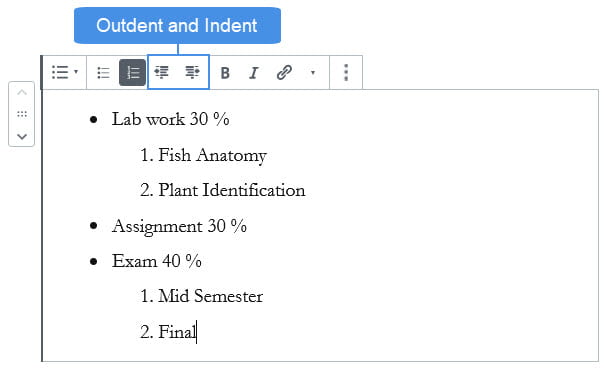Open the list block type switcher

click(x=64, y=72)
